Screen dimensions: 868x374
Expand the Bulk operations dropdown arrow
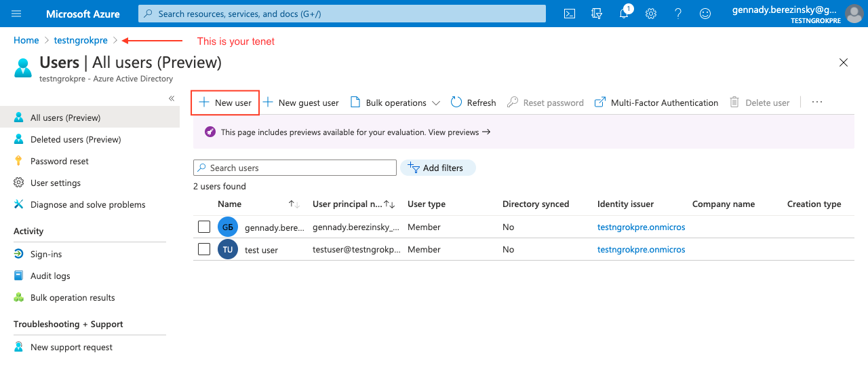(x=436, y=103)
